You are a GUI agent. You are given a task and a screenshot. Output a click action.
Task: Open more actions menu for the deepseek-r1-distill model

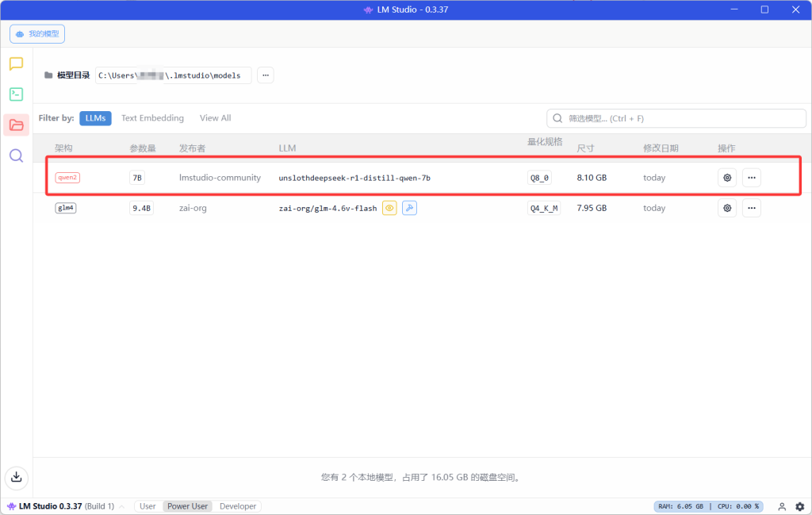point(751,178)
